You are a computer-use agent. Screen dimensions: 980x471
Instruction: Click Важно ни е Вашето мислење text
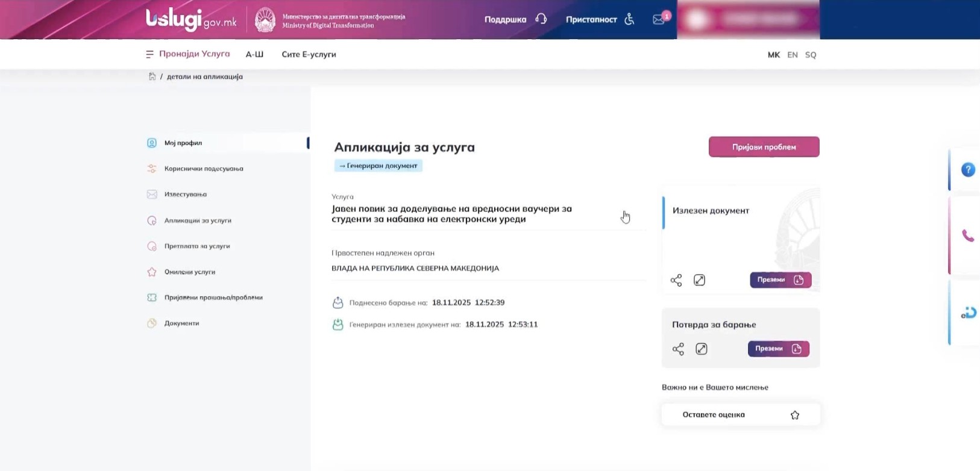pos(715,387)
